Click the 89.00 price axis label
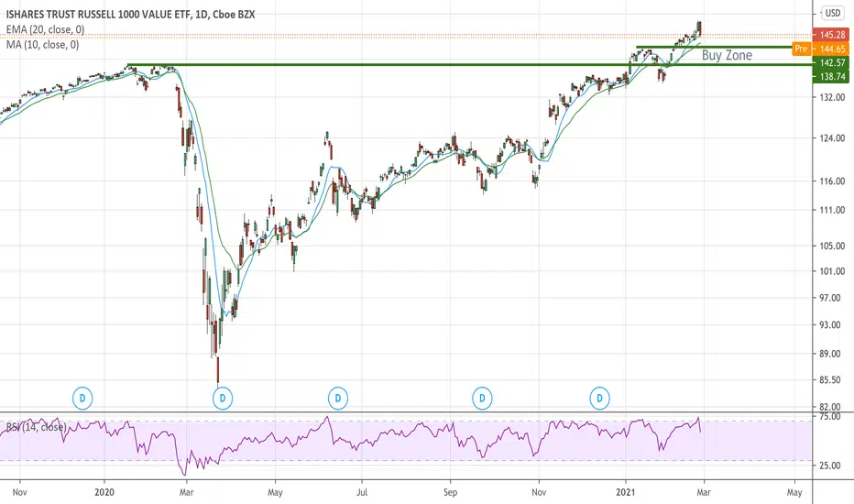Viewport: 854px width, 504px height. tap(832, 354)
